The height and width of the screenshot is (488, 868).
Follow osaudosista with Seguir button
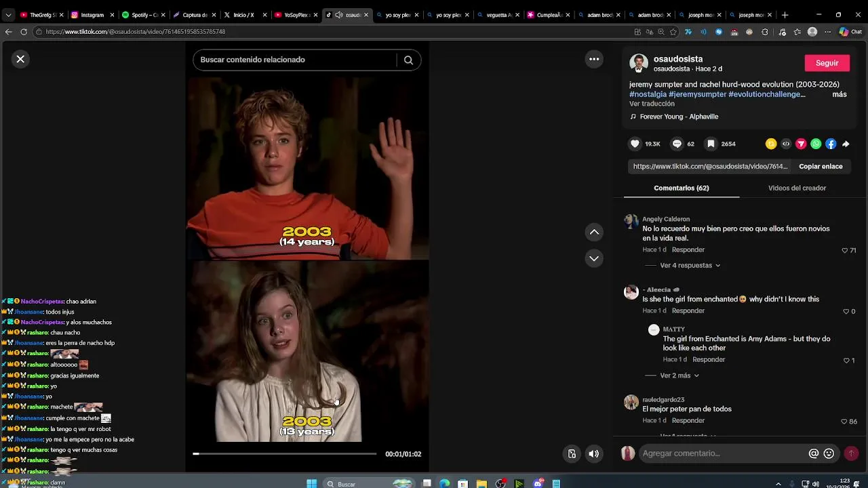827,63
